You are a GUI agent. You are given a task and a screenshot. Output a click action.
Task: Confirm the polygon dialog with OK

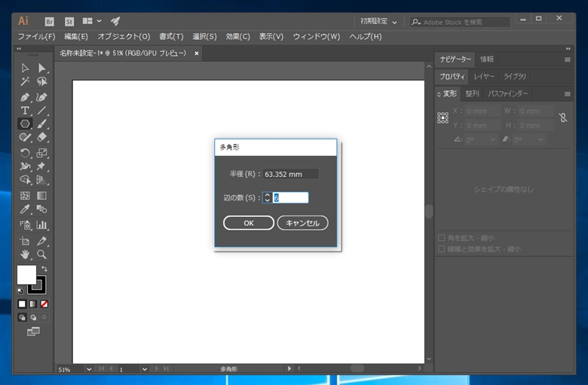(249, 223)
